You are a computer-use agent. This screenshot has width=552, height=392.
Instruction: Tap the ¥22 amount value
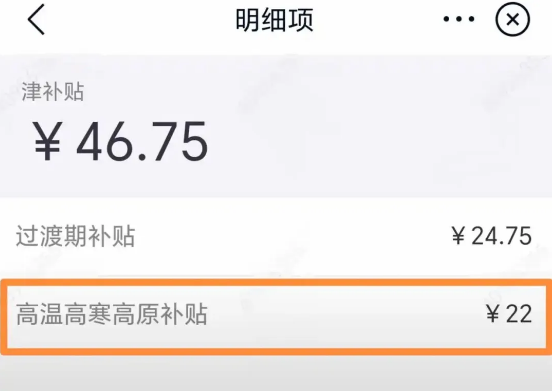coord(509,314)
